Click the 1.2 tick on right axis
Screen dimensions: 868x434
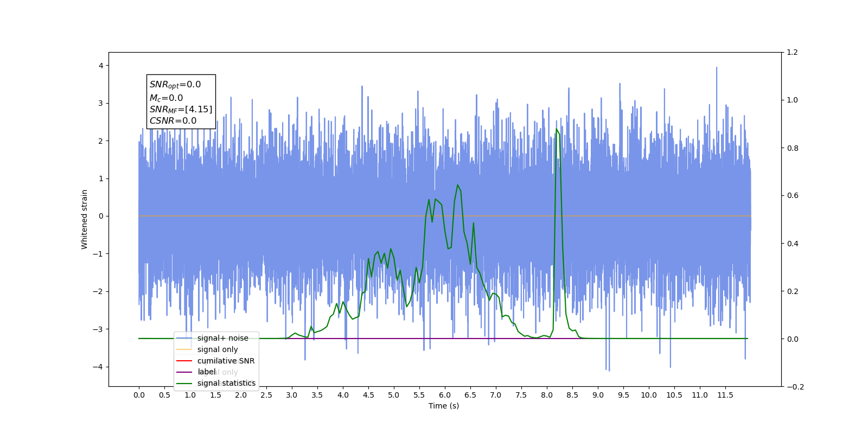click(793, 52)
